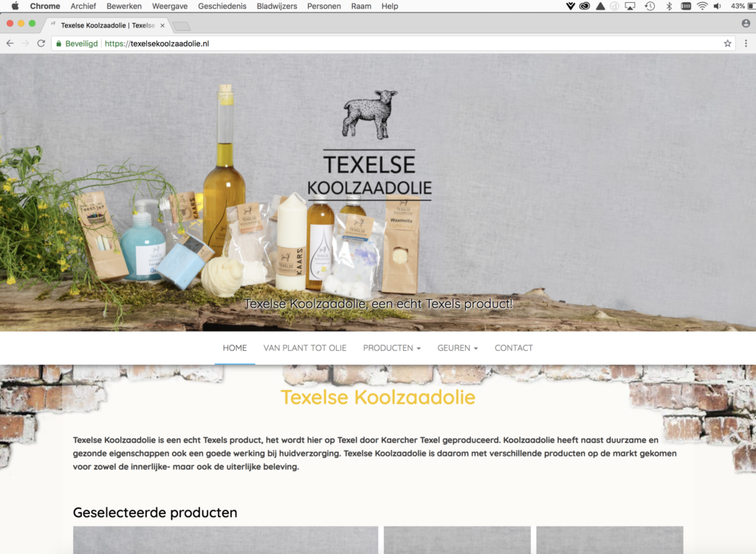Open the Wi-Fi status menu

coord(702,6)
